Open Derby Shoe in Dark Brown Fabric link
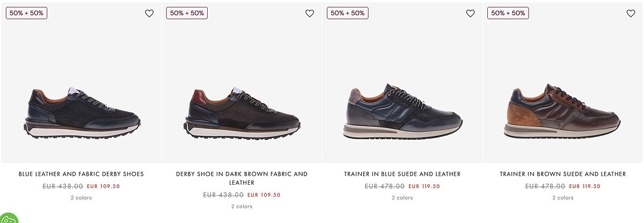The height and width of the screenshot is (223, 644). [x=241, y=178]
